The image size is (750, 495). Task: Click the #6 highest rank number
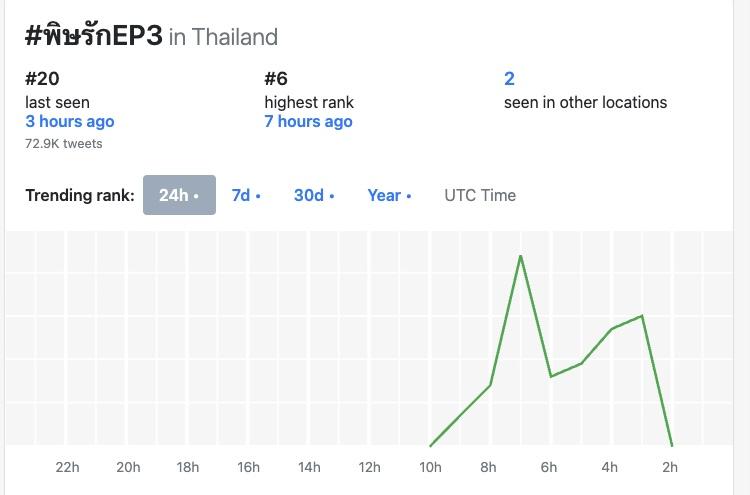[276, 79]
